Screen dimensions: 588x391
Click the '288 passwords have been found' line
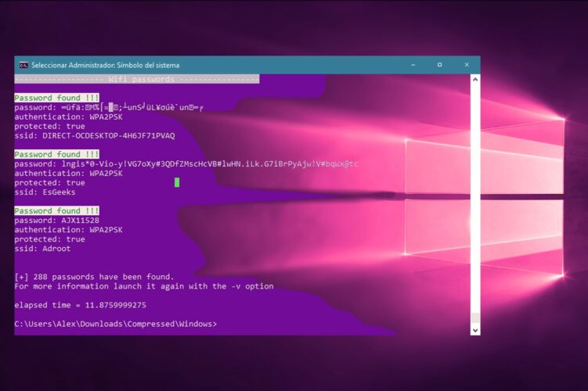pyautogui.click(x=94, y=277)
